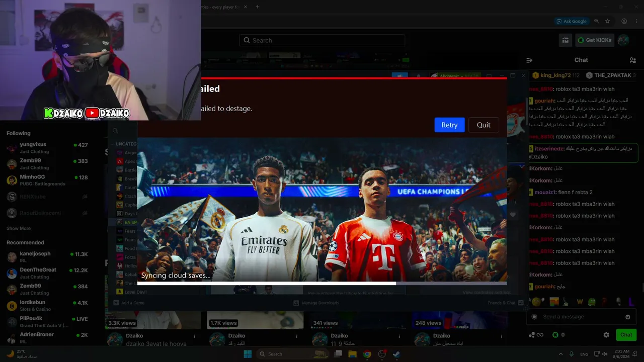This screenshot has width=644, height=362.
Task: Click Add a Game in Steam window
Action: click(129, 303)
